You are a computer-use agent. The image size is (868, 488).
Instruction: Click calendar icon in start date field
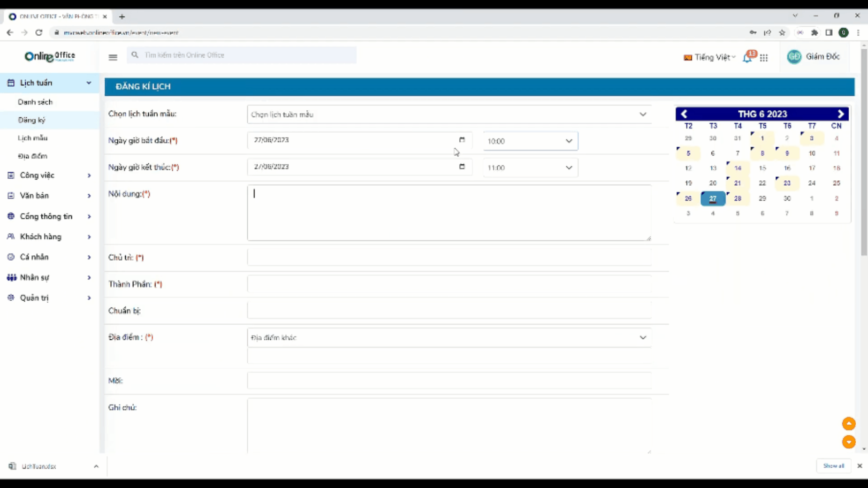[462, 140]
